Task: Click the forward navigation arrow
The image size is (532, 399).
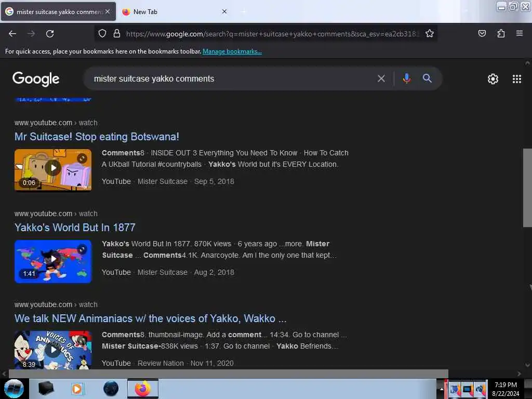Action: [31, 34]
